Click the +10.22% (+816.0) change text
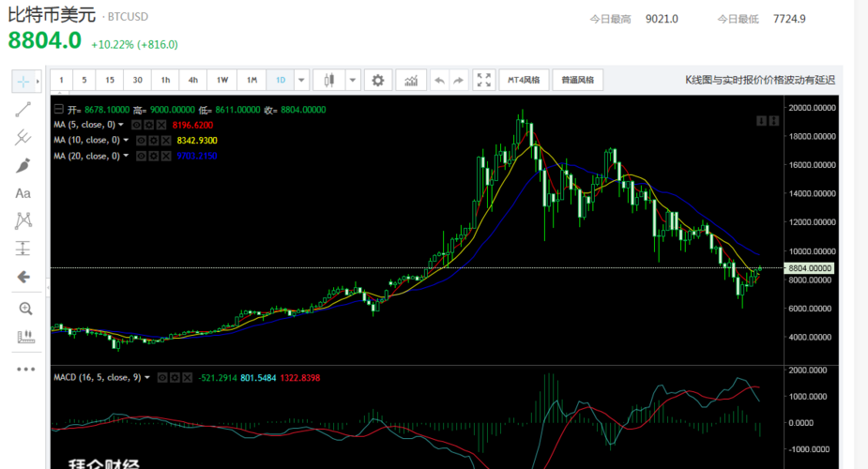The height and width of the screenshot is (469, 868). 134,45
